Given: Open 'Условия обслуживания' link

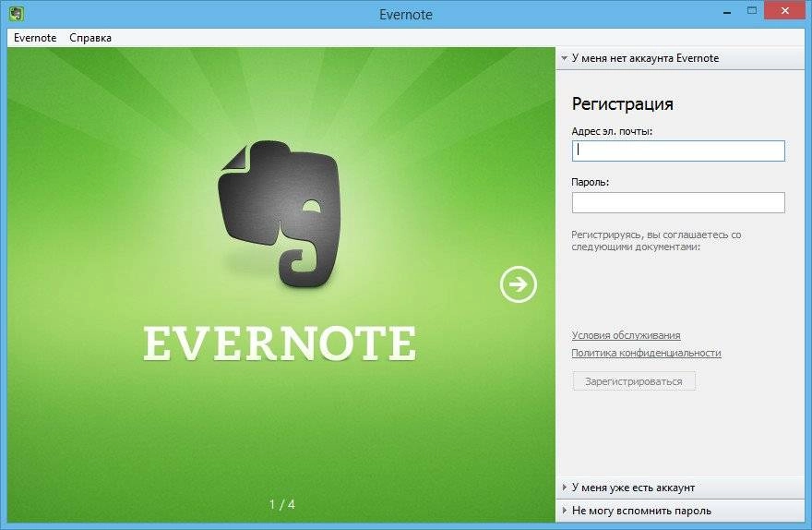Looking at the screenshot, I should coord(626,335).
